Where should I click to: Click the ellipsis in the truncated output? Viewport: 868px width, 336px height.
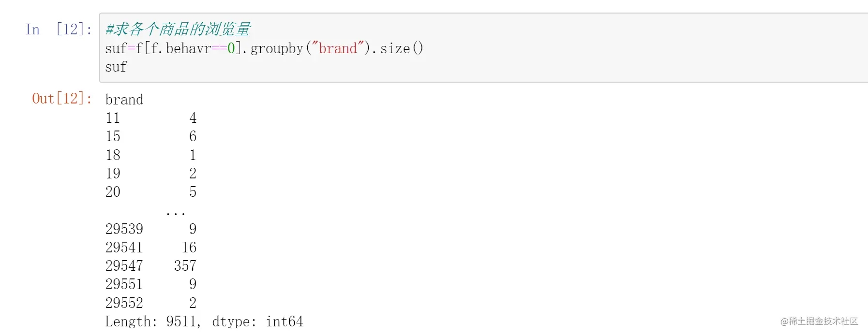coord(175,212)
